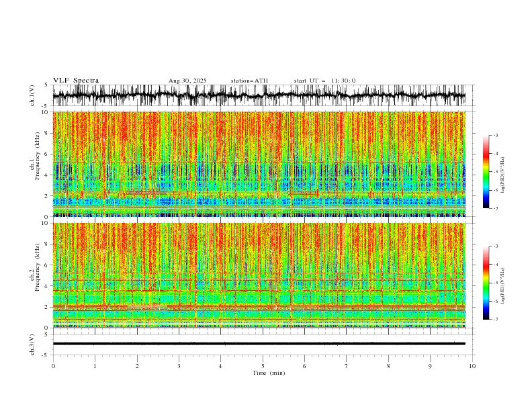Screen dimensions: 532x411
Task: Click the lower colorbar 'log(PSD)(V²/Hz)' label
Action: [503, 285]
